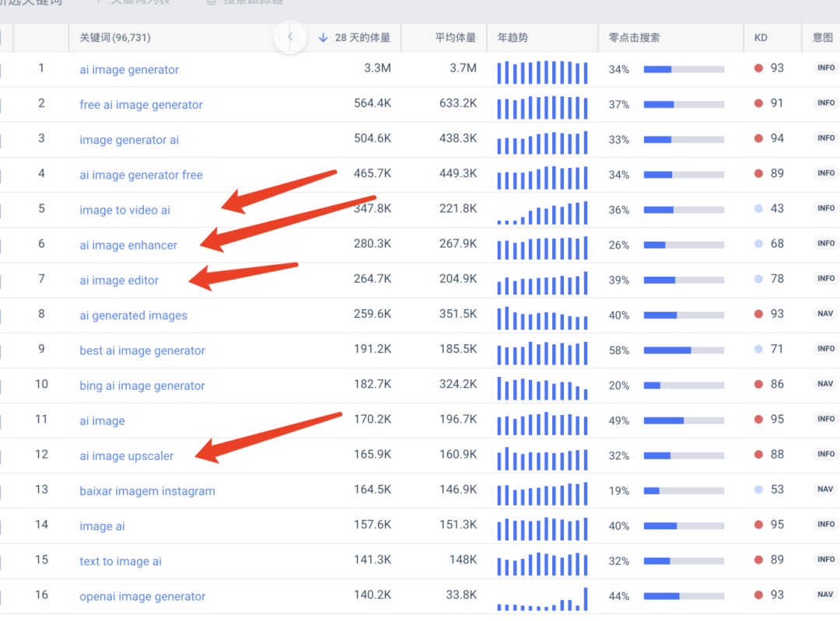Click the KD value 43
Viewport: 840px width, 621px height.
point(777,208)
